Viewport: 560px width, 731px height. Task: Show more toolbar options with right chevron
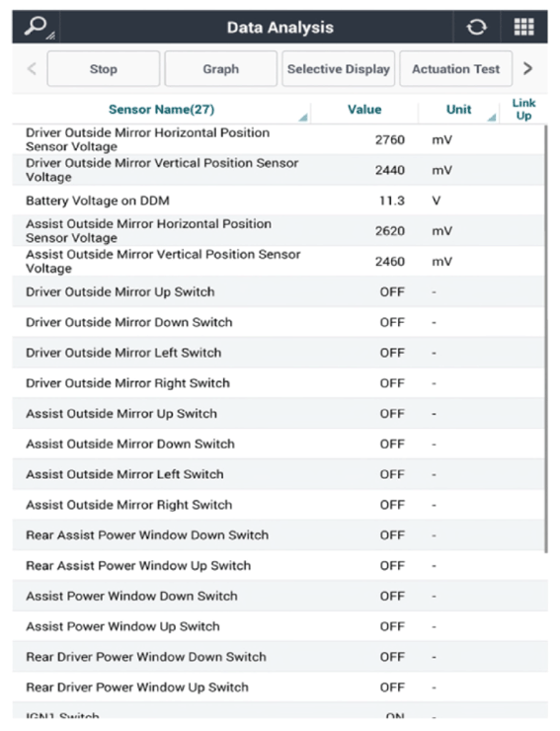pyautogui.click(x=527, y=69)
